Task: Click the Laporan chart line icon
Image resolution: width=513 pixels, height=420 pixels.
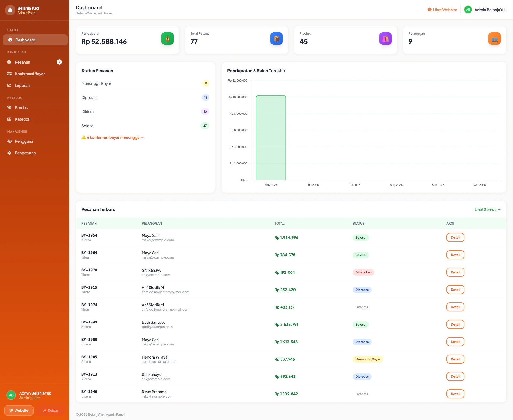Action: 9,85
